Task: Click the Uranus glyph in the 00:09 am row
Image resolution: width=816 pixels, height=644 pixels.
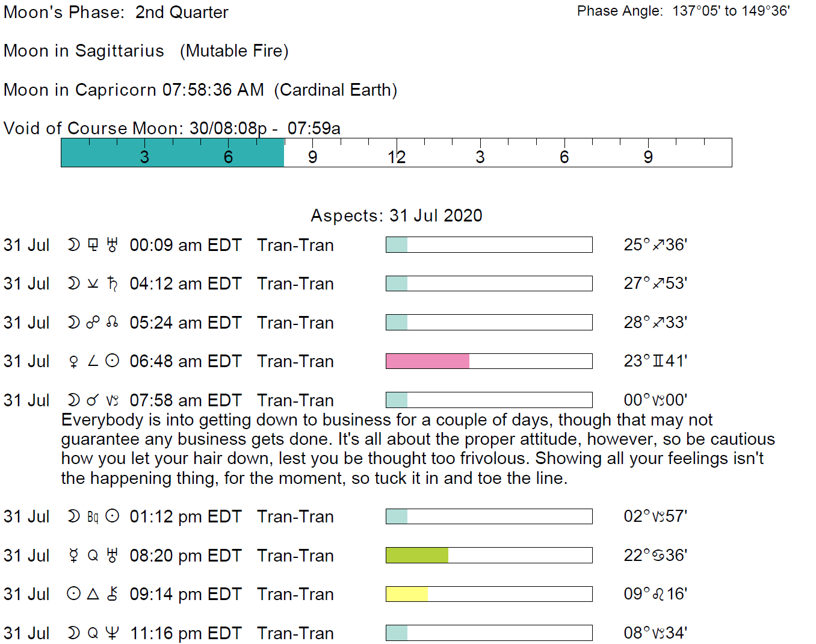Action: click(112, 245)
